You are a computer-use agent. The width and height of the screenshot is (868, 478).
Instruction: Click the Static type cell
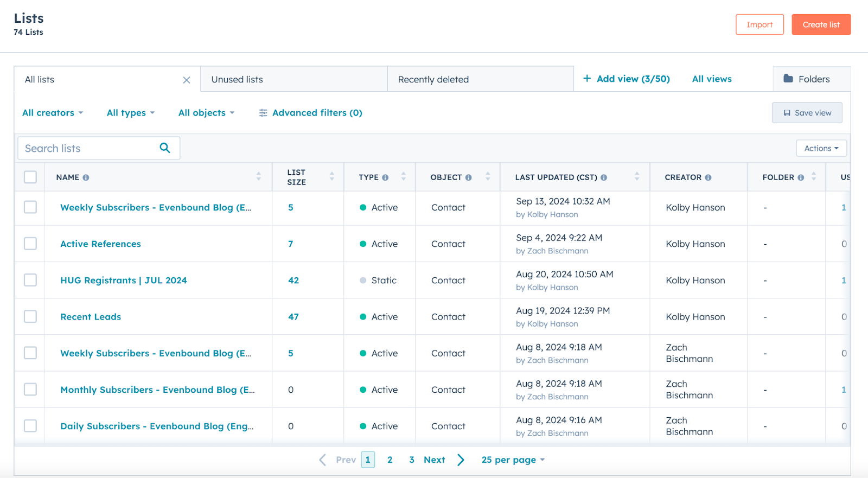click(378, 281)
